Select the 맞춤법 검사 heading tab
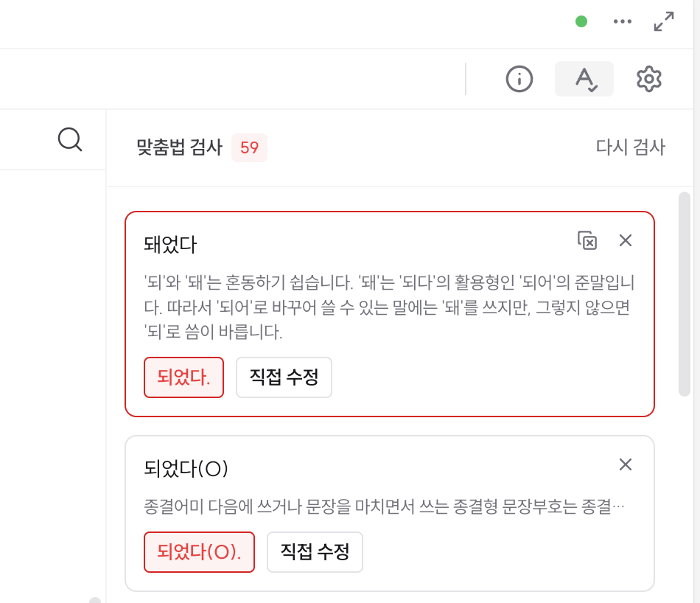 click(181, 147)
